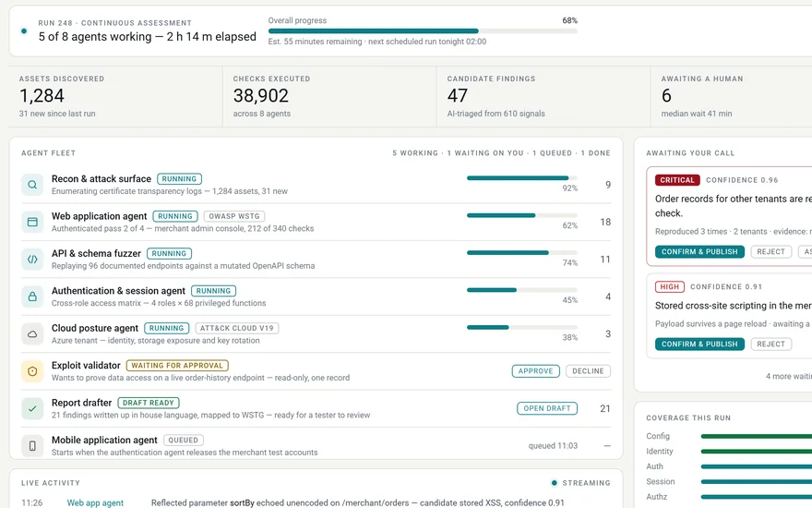Click the Web application agent 62% progress bar
Viewport: 812px width, 508px height.
coord(522,215)
